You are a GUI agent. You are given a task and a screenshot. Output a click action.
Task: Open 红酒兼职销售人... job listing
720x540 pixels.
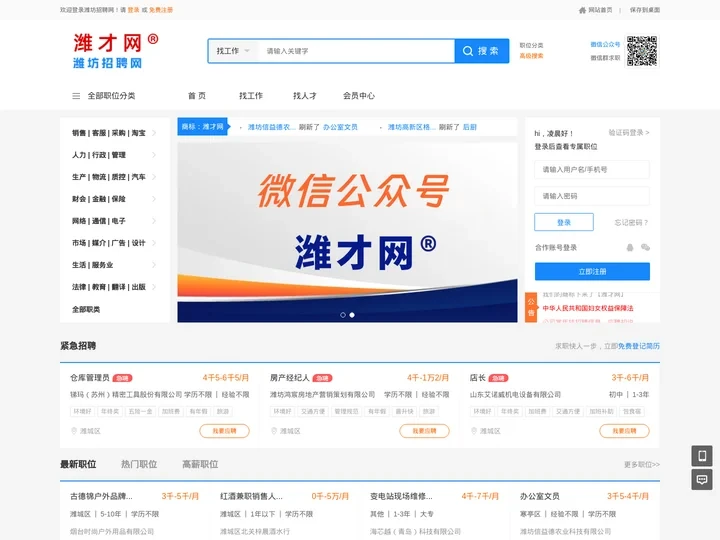(251, 496)
